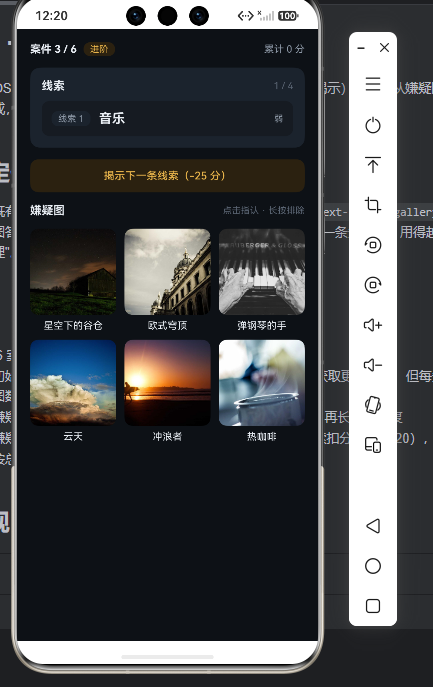The height and width of the screenshot is (687, 433).
Task: Click the 案件 3 / 6 case counter
Action: click(x=53, y=49)
